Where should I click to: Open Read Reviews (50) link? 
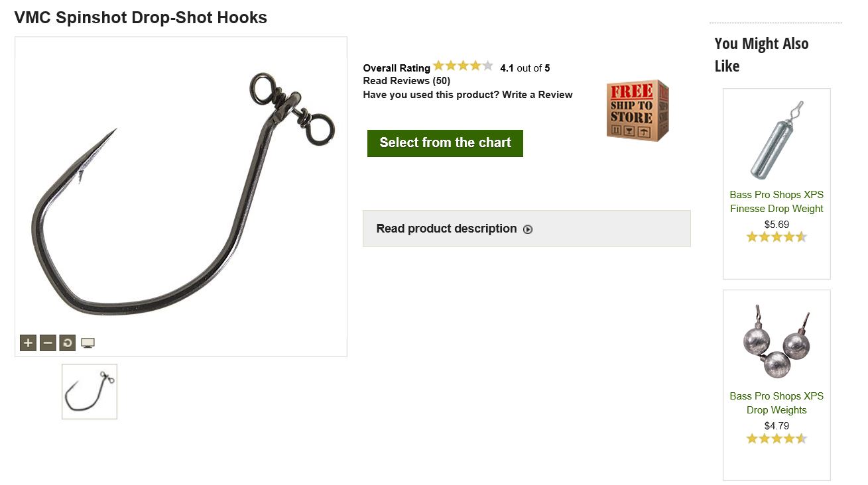[x=406, y=81]
